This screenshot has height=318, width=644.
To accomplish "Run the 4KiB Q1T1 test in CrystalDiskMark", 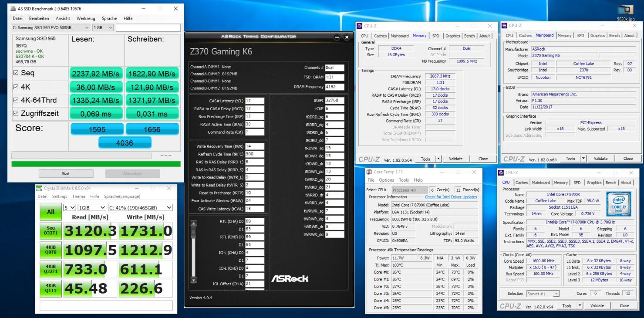I will [x=51, y=288].
